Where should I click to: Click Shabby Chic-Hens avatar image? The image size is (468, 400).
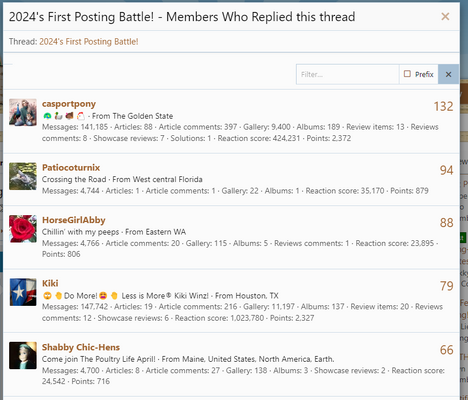tap(23, 355)
